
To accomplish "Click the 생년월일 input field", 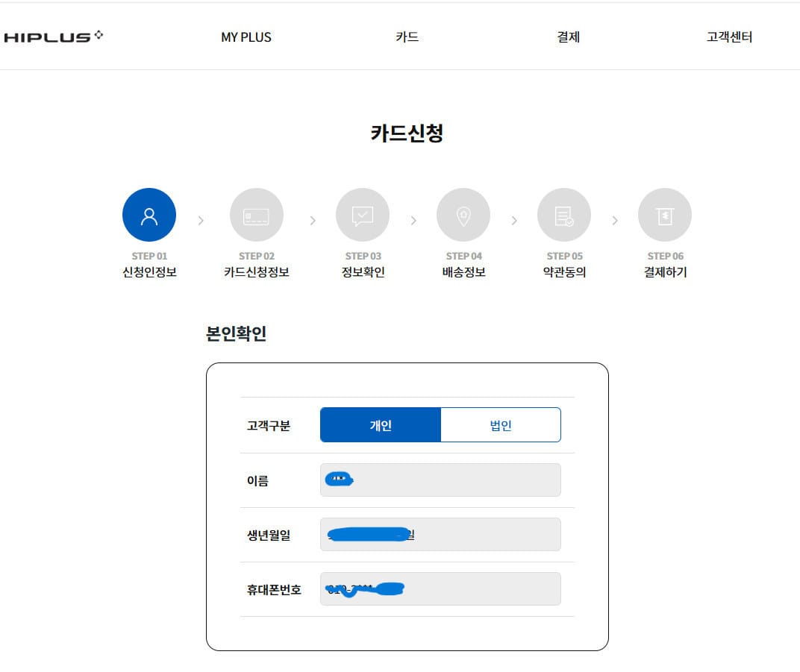I will 440,534.
